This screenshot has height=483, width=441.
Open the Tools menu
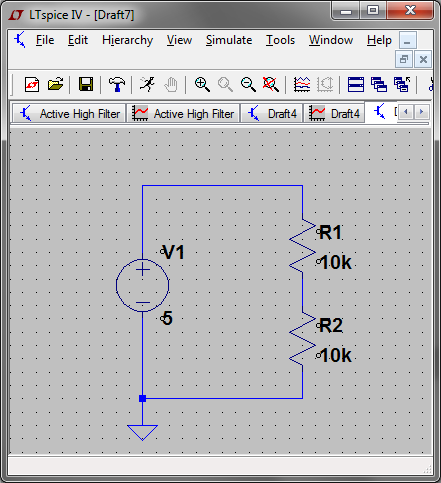pos(280,40)
